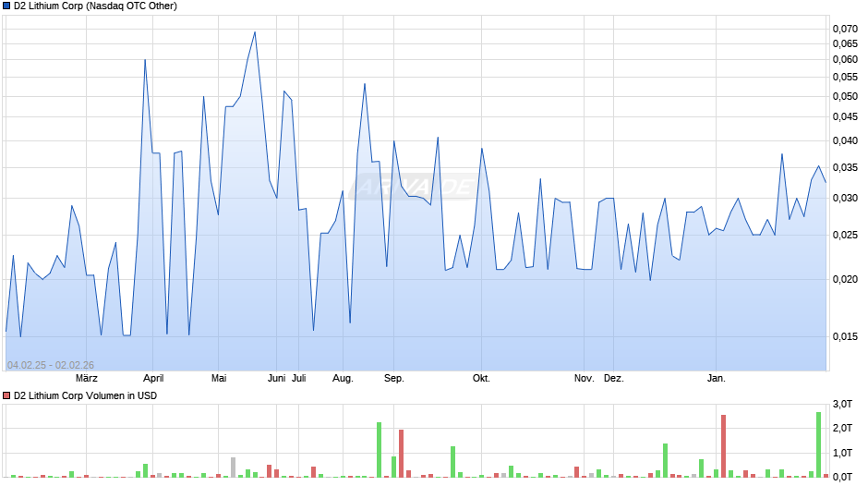Click the red volume bar in early September
868x486 pixels.
point(402,454)
